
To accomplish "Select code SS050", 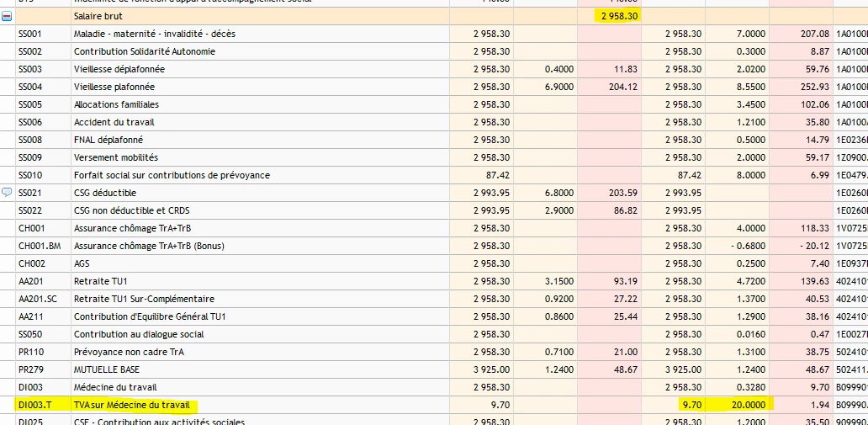I will tap(30, 334).
